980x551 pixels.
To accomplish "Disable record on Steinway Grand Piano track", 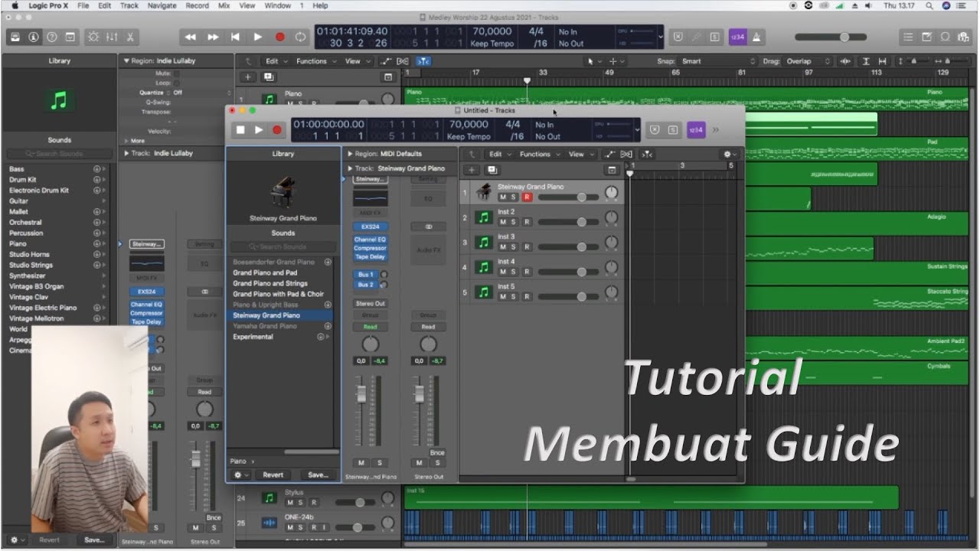I will tap(526, 197).
